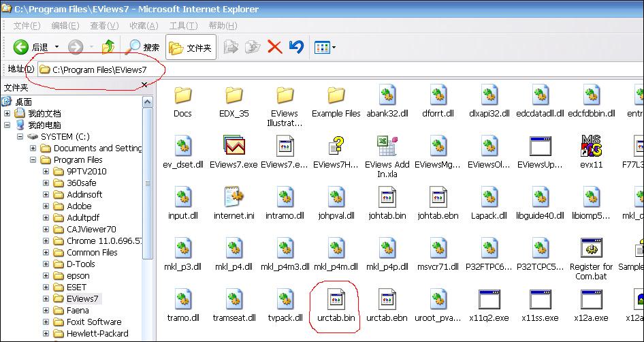Open the Back history dropdown arrow
This screenshot has width=644, height=342.
57,47
